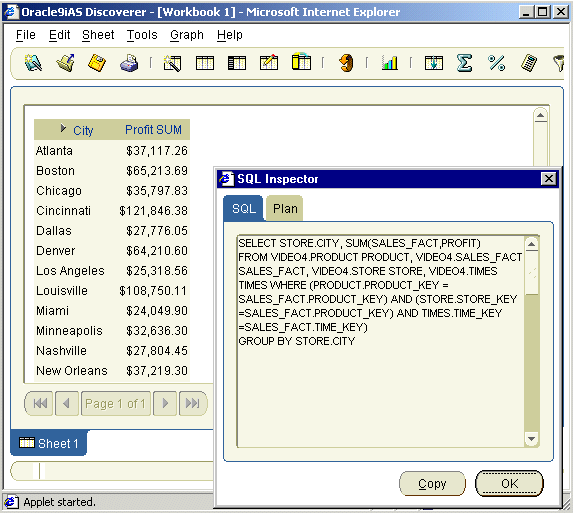Click the worksheet vertical scrollbar up arrow
The image size is (573, 513).
[540, 116]
